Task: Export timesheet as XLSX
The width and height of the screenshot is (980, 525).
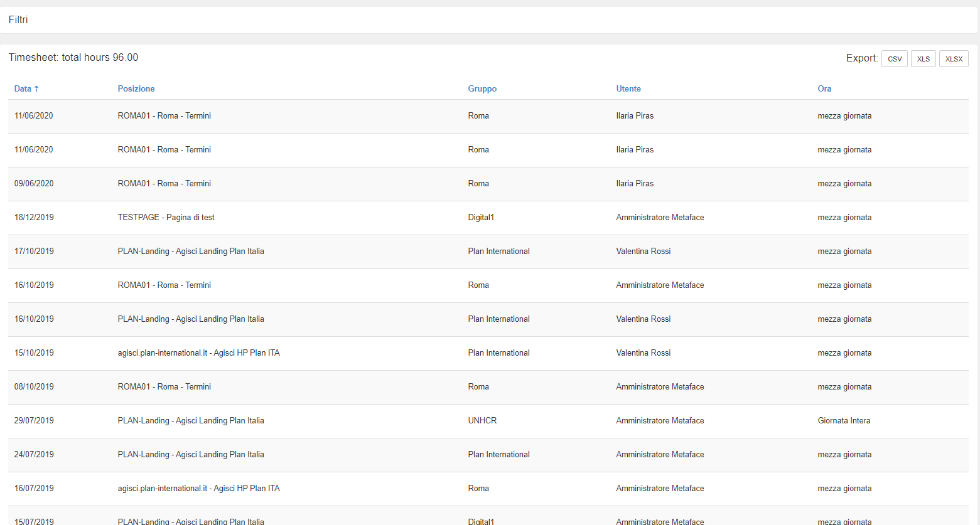Action: [953, 59]
